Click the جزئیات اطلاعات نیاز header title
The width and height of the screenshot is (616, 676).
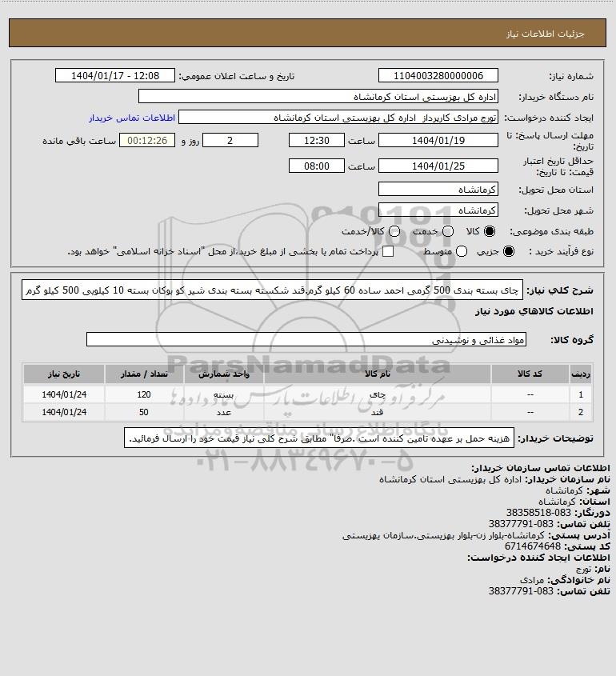tap(546, 34)
